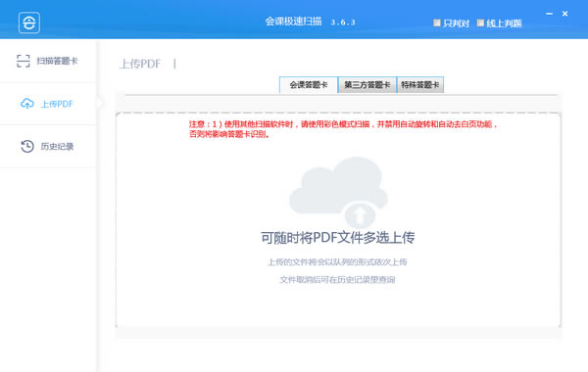Click the app logo icon in header
The width and height of the screenshot is (588, 372).
pyautogui.click(x=29, y=23)
